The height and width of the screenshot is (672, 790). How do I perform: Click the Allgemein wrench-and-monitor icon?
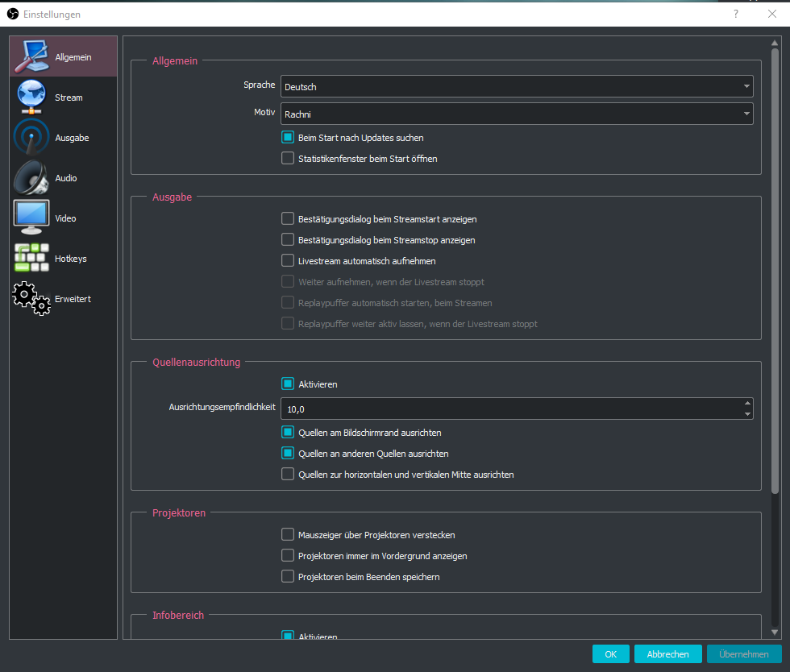pyautogui.click(x=31, y=57)
